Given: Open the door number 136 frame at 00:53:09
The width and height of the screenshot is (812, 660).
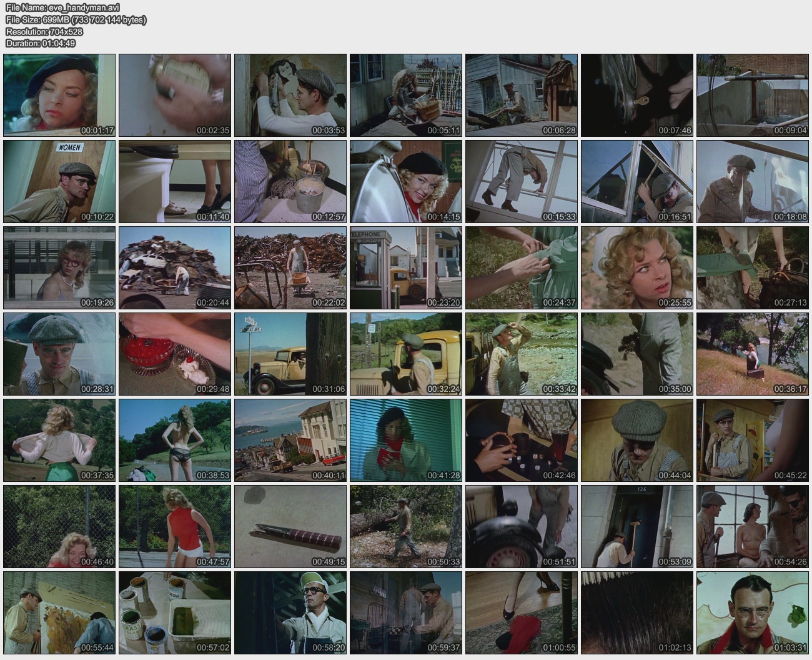Looking at the screenshot, I should coord(637,527).
